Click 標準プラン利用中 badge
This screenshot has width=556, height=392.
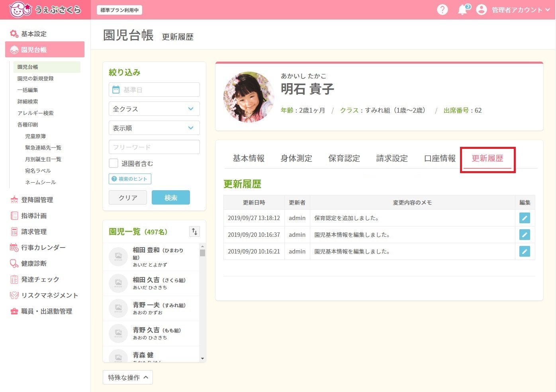pos(119,10)
